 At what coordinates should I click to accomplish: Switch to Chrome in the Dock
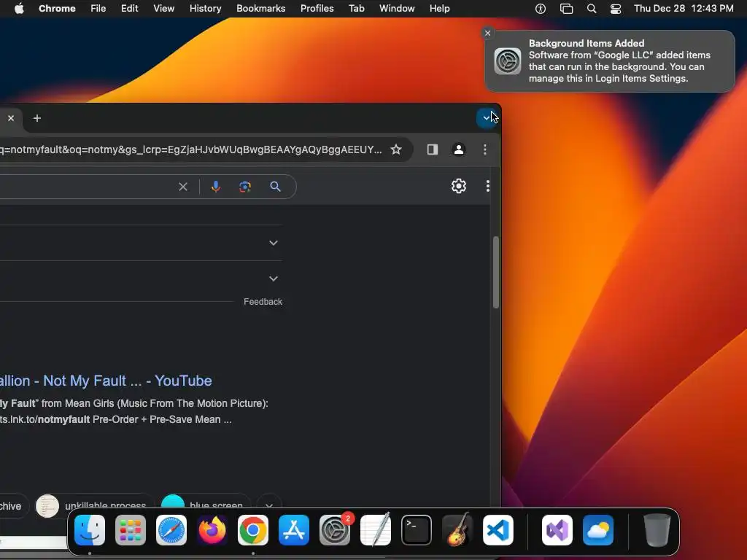tap(253, 530)
